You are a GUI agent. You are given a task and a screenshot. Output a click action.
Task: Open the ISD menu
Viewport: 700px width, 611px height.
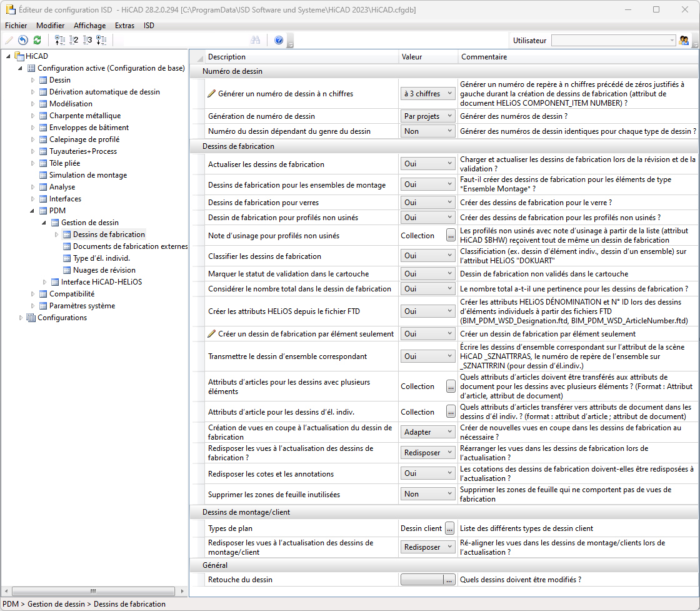(x=149, y=26)
